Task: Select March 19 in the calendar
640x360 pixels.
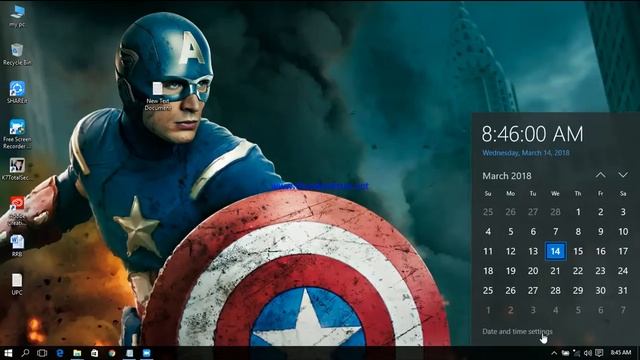Action: pos(511,271)
